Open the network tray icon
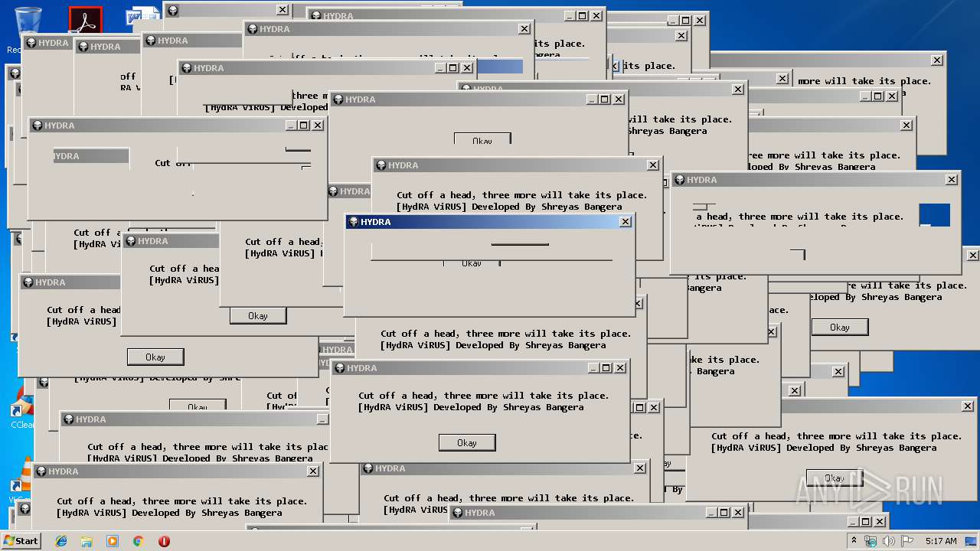This screenshot has width=980, height=551. (x=871, y=541)
